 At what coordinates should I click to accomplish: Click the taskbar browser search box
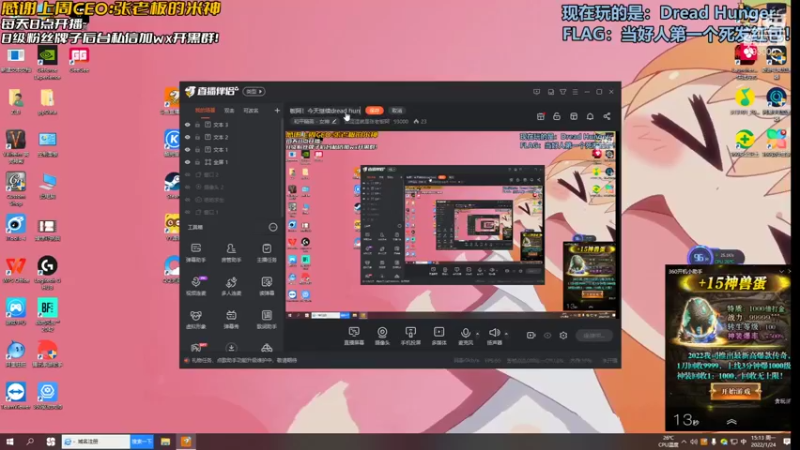pos(96,441)
